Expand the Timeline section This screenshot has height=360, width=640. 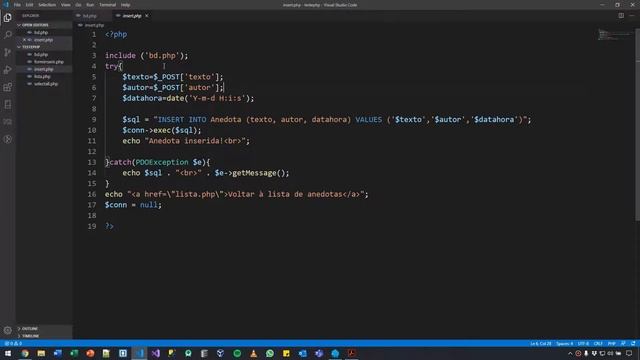pos(44,336)
